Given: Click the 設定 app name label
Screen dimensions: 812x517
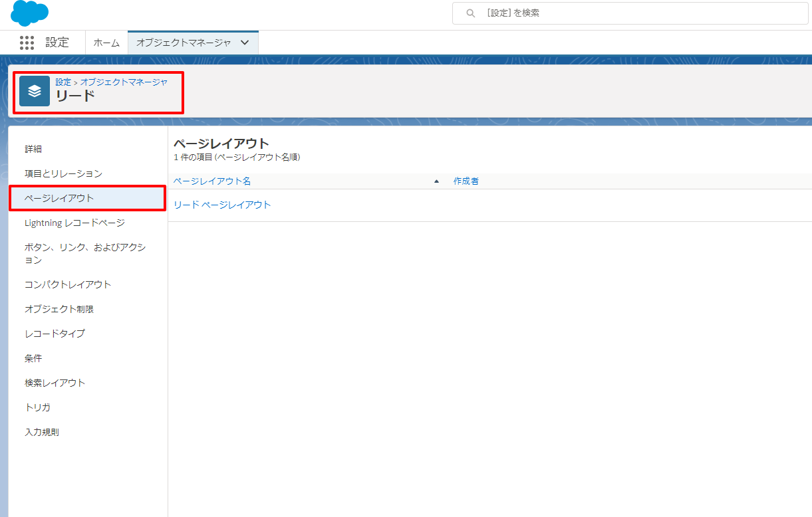Looking at the screenshot, I should (x=57, y=43).
